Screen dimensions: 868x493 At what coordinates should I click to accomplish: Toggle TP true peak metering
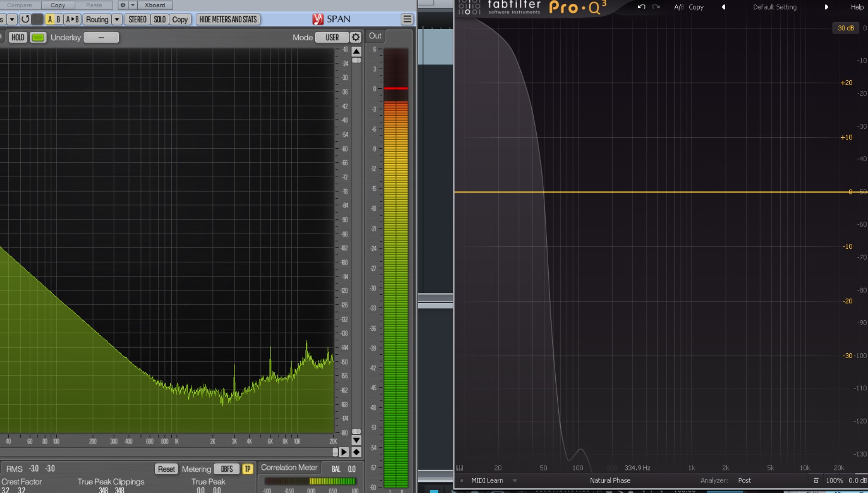(247, 469)
